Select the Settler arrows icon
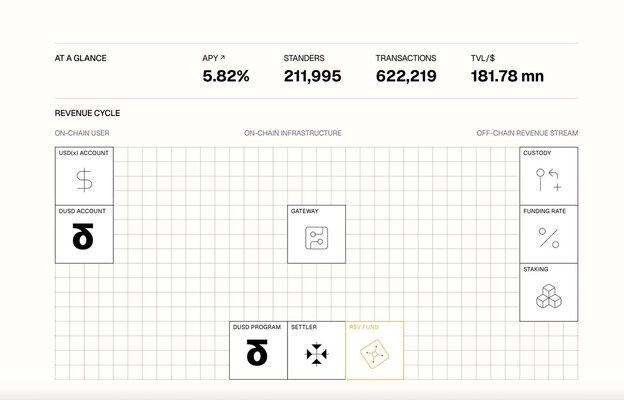The height and width of the screenshot is (400, 624). (316, 354)
